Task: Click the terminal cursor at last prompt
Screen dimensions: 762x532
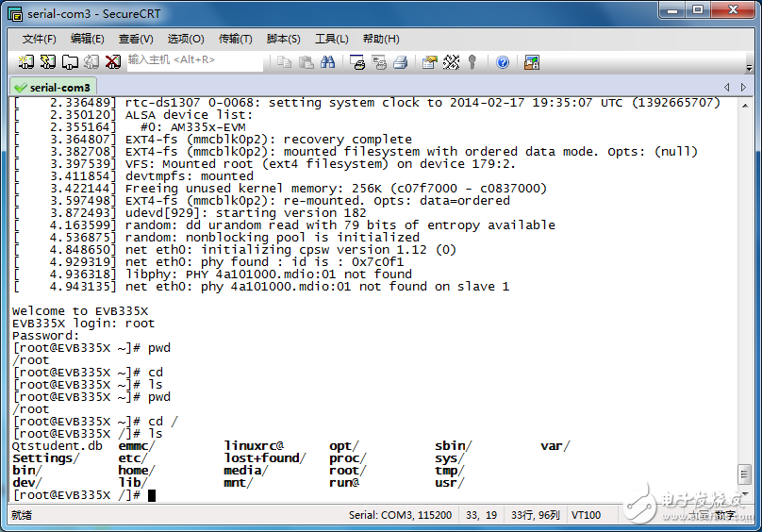Action: click(x=152, y=495)
